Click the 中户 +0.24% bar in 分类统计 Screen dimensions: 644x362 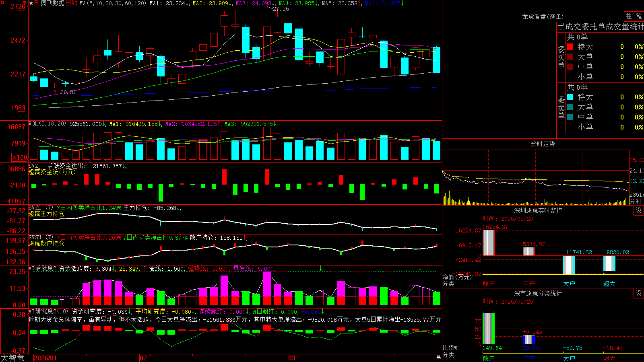tap(529, 339)
